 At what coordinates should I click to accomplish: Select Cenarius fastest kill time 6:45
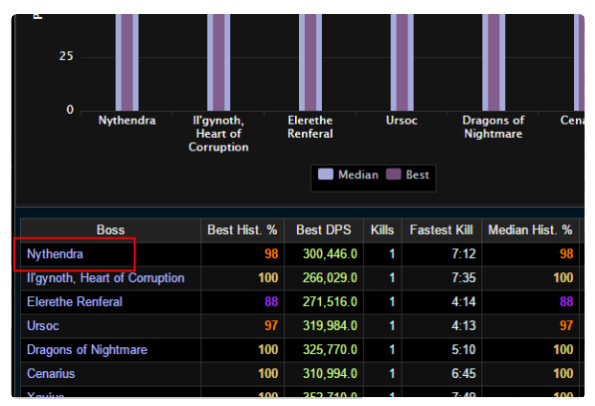[x=463, y=373]
